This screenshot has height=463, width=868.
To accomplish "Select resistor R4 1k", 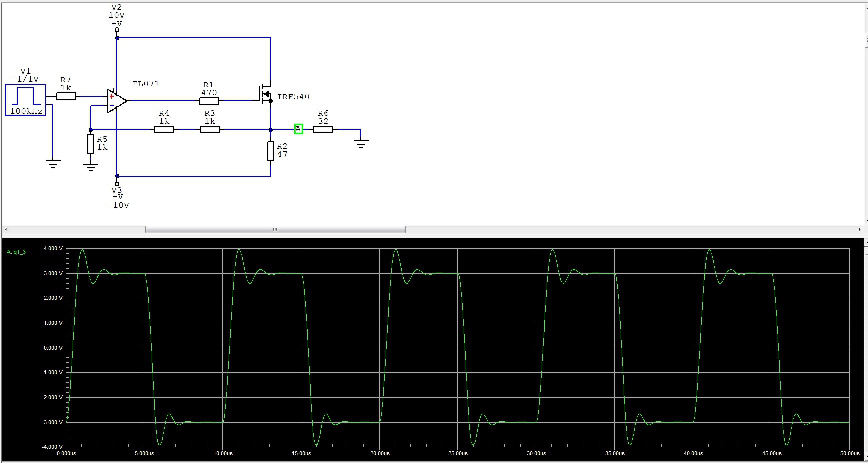I will click(x=164, y=130).
